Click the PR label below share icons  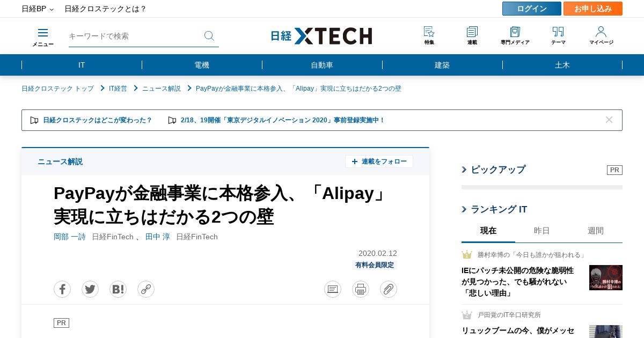pyautogui.click(x=61, y=323)
